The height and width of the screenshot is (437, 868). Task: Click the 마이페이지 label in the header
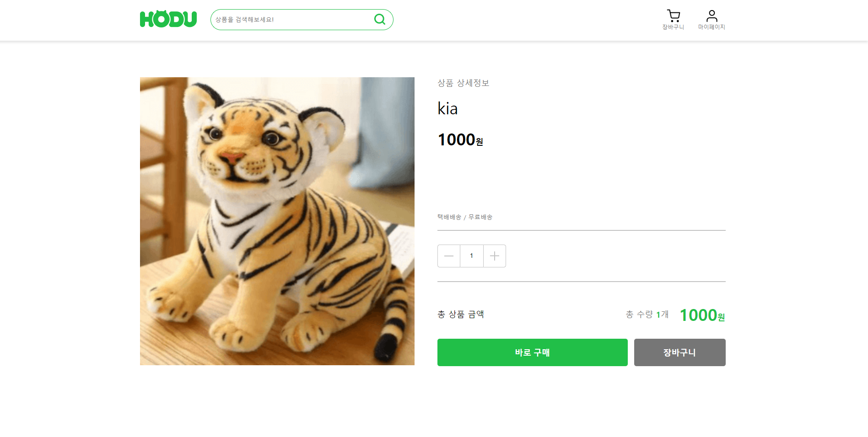[x=711, y=26]
